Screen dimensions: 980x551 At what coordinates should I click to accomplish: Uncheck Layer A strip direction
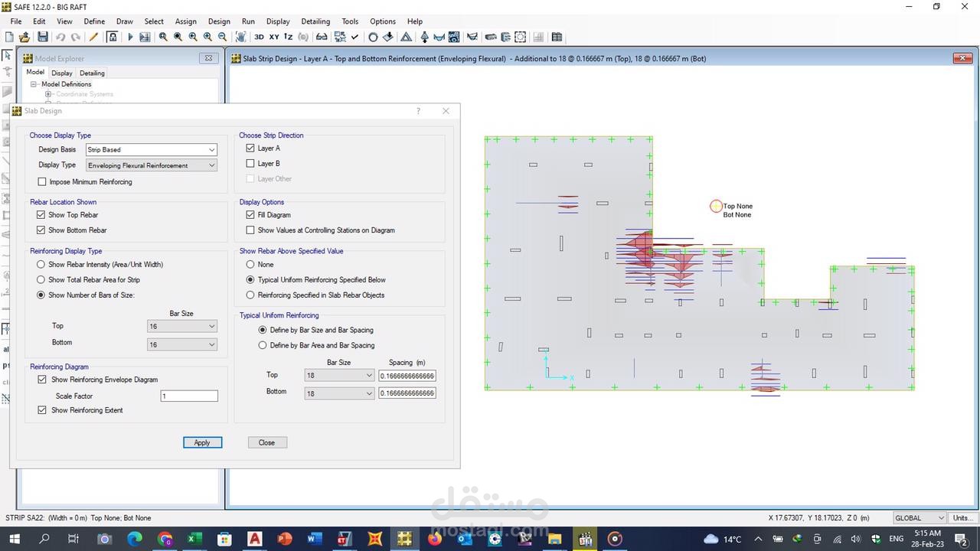coord(250,148)
